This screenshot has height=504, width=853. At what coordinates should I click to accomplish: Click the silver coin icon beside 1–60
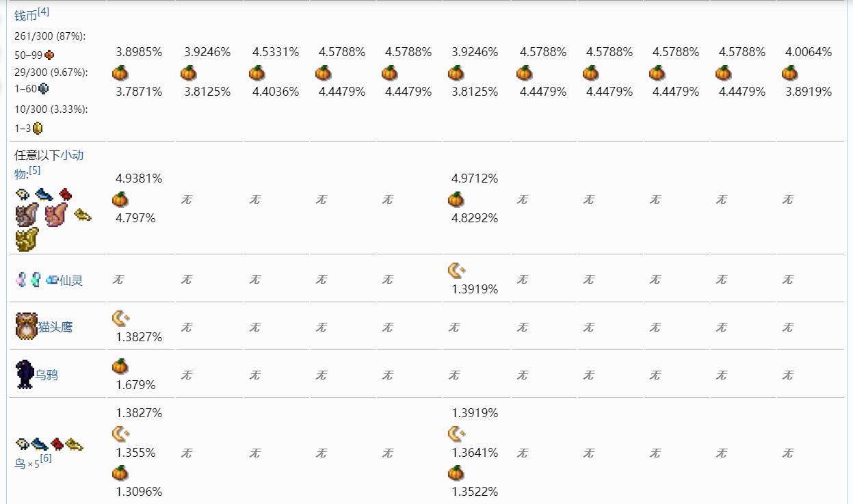coord(44,88)
